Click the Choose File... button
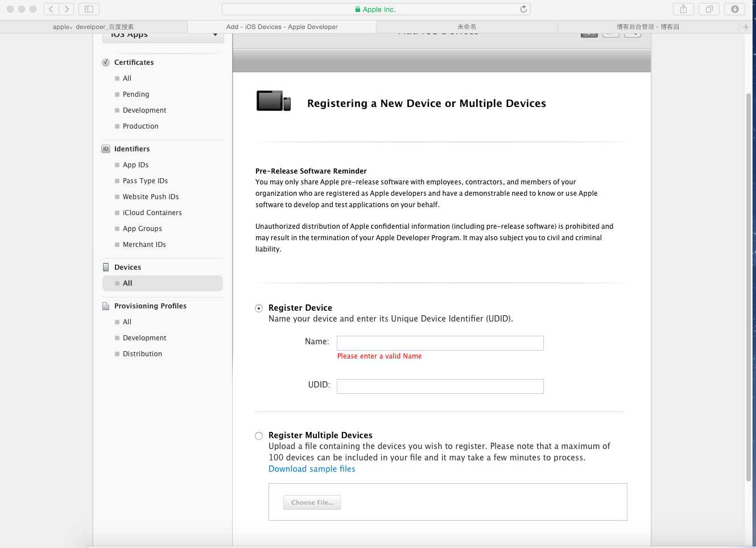The image size is (756, 548). (312, 502)
